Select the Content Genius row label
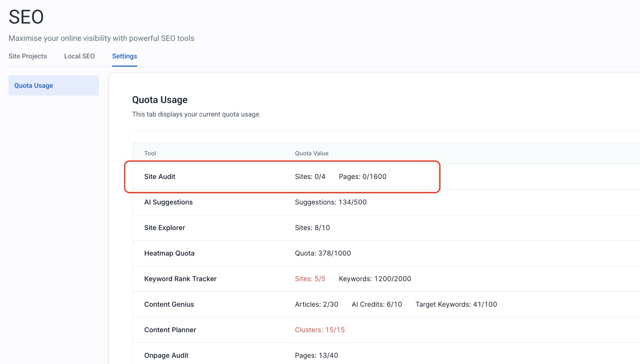Image resolution: width=640 pixels, height=364 pixels. 169,305
